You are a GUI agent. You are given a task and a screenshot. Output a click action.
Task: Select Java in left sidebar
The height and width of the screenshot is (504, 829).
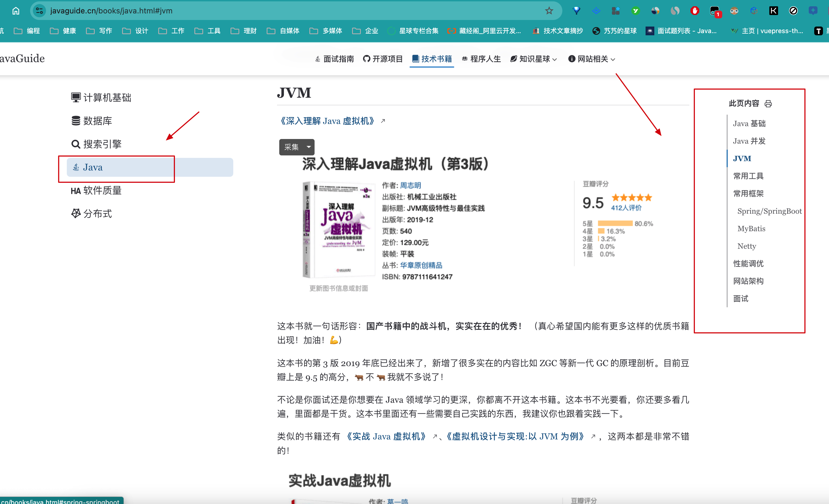150,167
